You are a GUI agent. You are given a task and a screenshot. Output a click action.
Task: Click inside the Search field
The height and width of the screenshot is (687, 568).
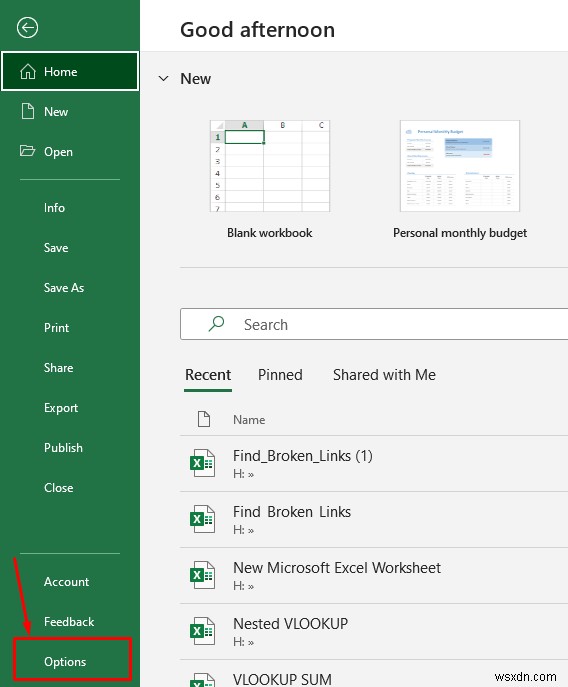(374, 324)
